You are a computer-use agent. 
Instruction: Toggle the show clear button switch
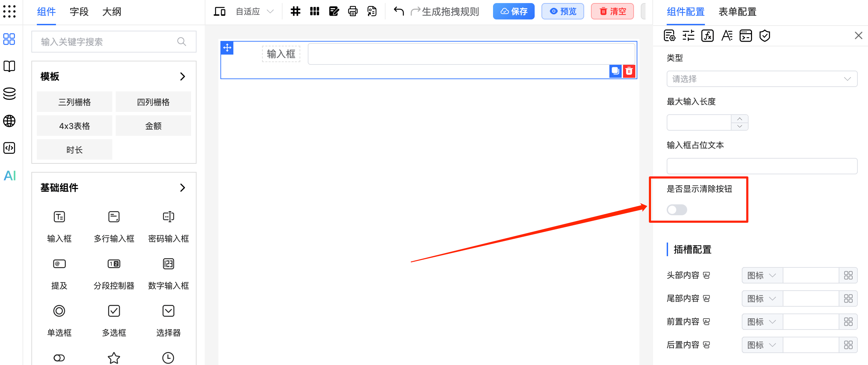(677, 209)
